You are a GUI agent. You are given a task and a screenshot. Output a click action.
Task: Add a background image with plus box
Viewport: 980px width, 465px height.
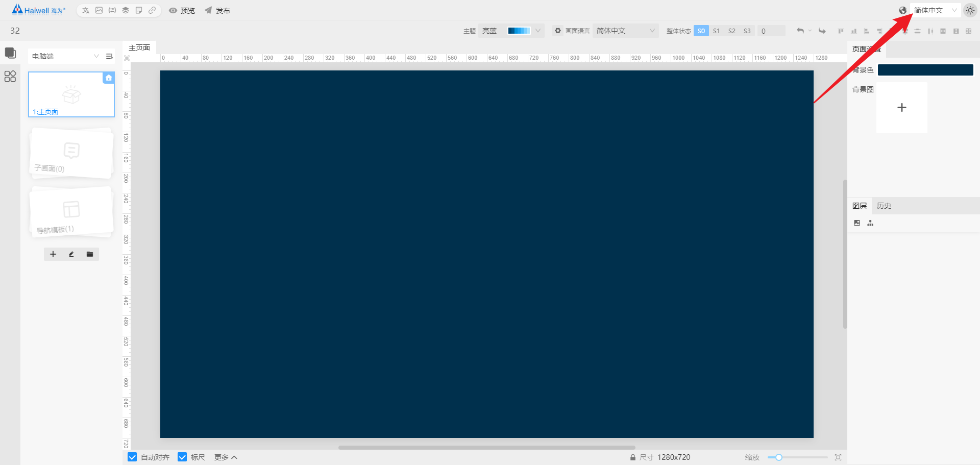pyautogui.click(x=902, y=108)
